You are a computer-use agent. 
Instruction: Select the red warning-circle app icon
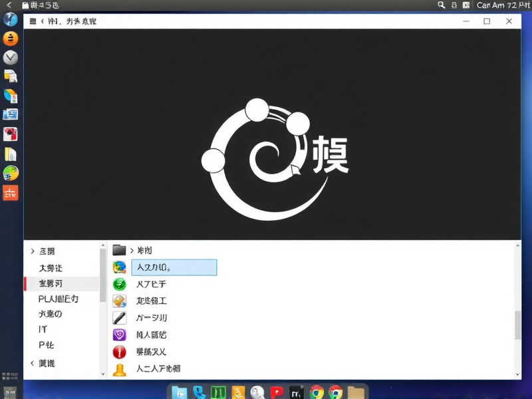(x=120, y=351)
